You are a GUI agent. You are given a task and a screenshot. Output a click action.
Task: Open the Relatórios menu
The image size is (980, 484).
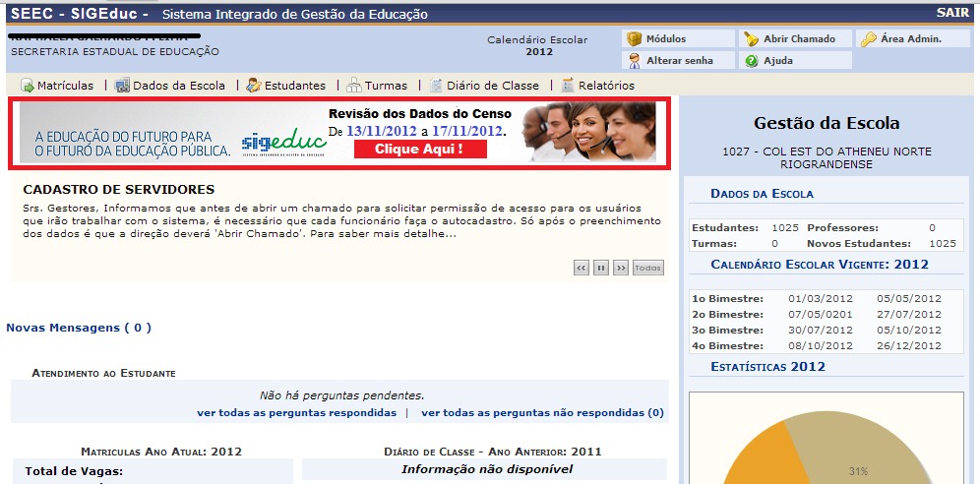pyautogui.click(x=606, y=86)
